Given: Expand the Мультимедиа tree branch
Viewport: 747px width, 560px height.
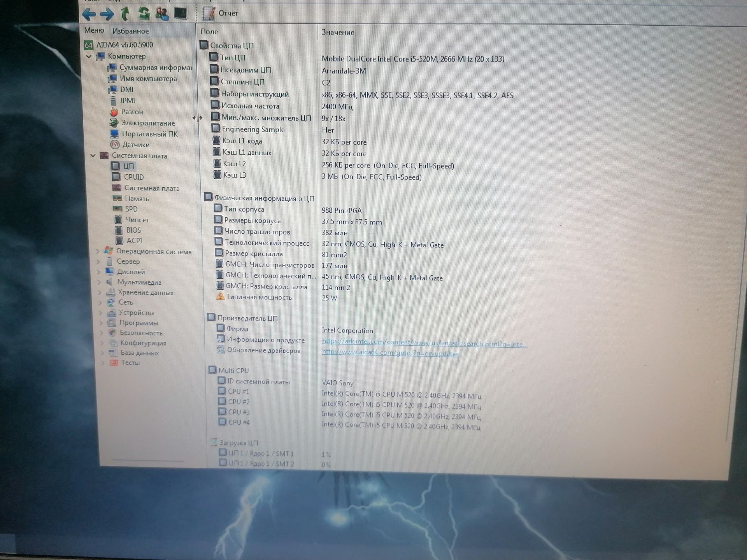Looking at the screenshot, I should (99, 282).
